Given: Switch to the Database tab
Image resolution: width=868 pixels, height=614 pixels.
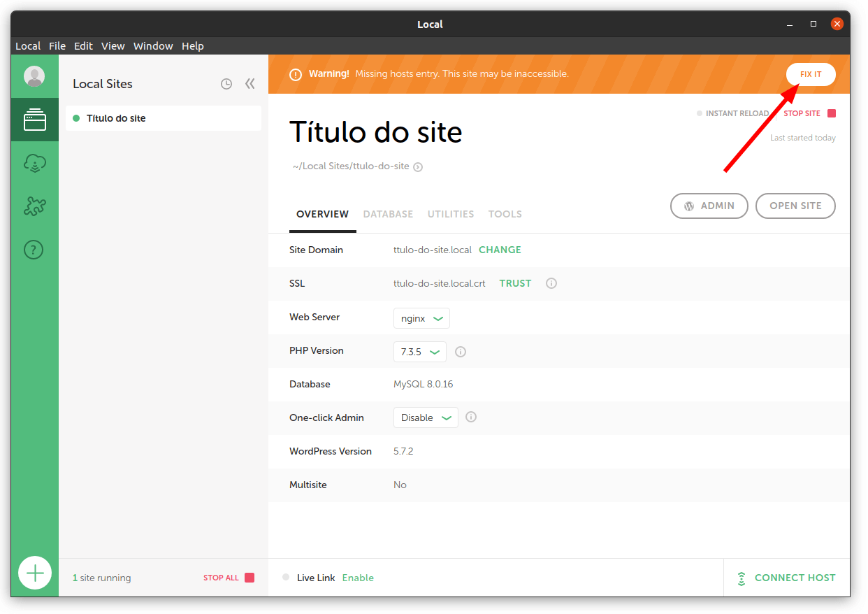Looking at the screenshot, I should (388, 214).
